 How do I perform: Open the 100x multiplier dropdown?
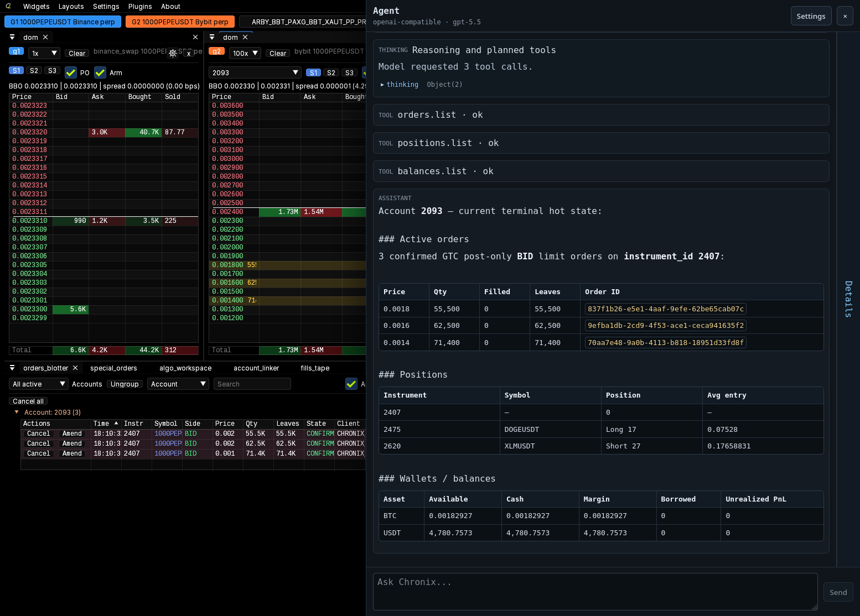(245, 53)
